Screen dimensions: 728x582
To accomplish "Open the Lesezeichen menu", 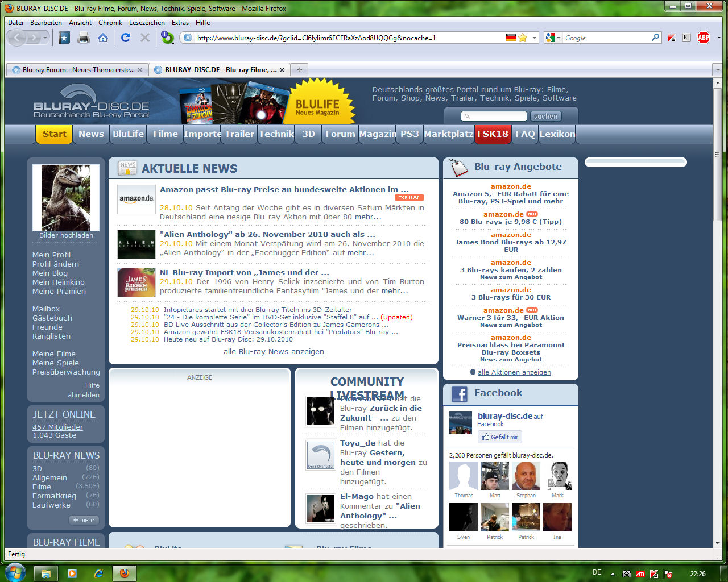I will pyautogui.click(x=147, y=23).
